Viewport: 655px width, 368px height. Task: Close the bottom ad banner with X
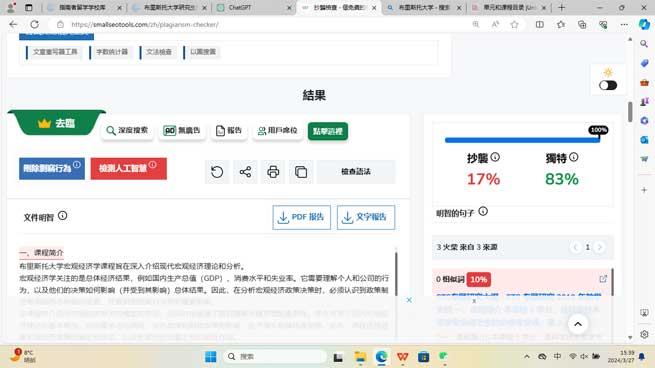[409, 300]
